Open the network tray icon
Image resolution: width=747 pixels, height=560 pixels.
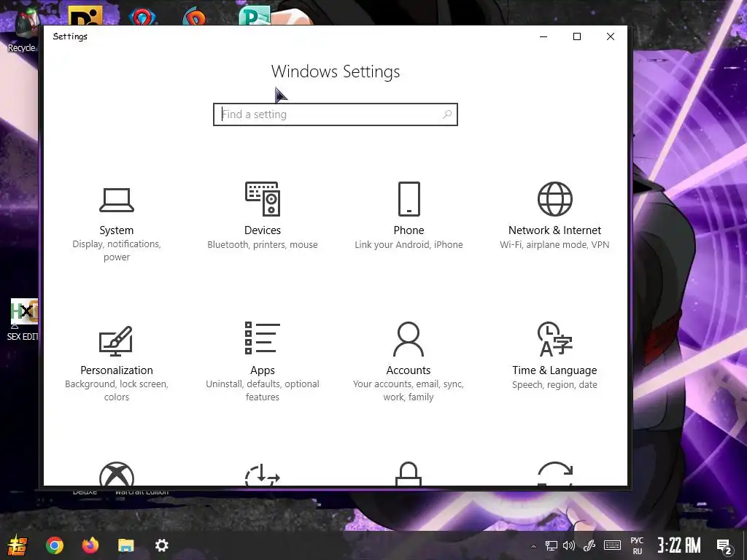coord(551,545)
